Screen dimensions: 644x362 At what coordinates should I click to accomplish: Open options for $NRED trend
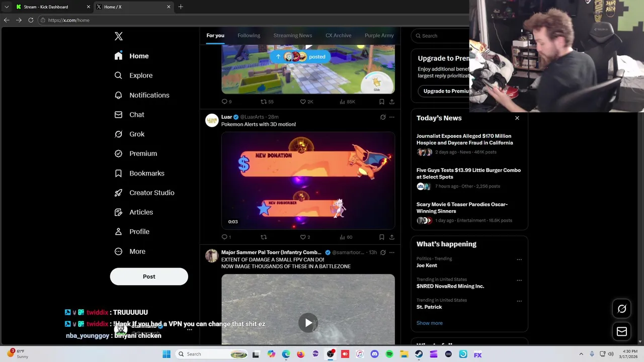pos(519,280)
